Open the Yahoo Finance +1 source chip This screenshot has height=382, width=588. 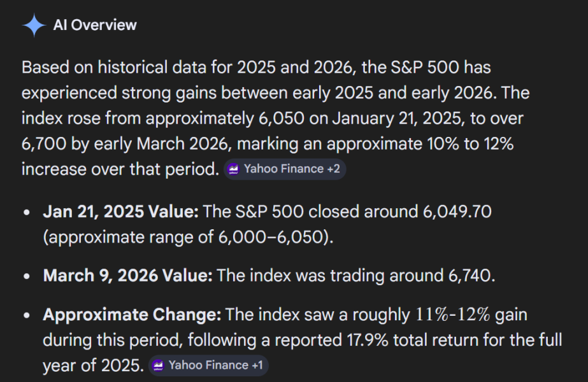(x=208, y=365)
